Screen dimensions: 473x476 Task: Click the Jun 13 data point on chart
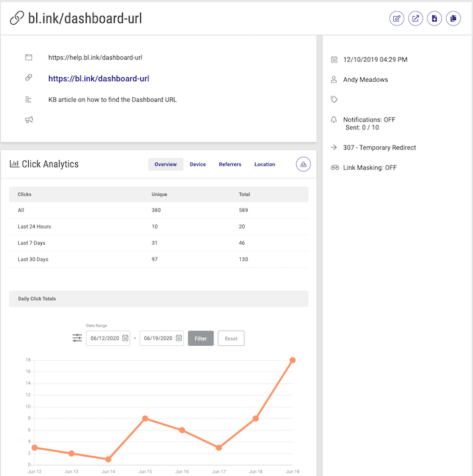(71, 453)
